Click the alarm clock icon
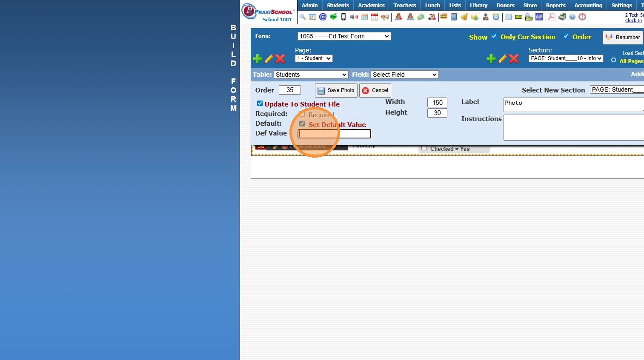The image size is (644, 360). (496, 17)
